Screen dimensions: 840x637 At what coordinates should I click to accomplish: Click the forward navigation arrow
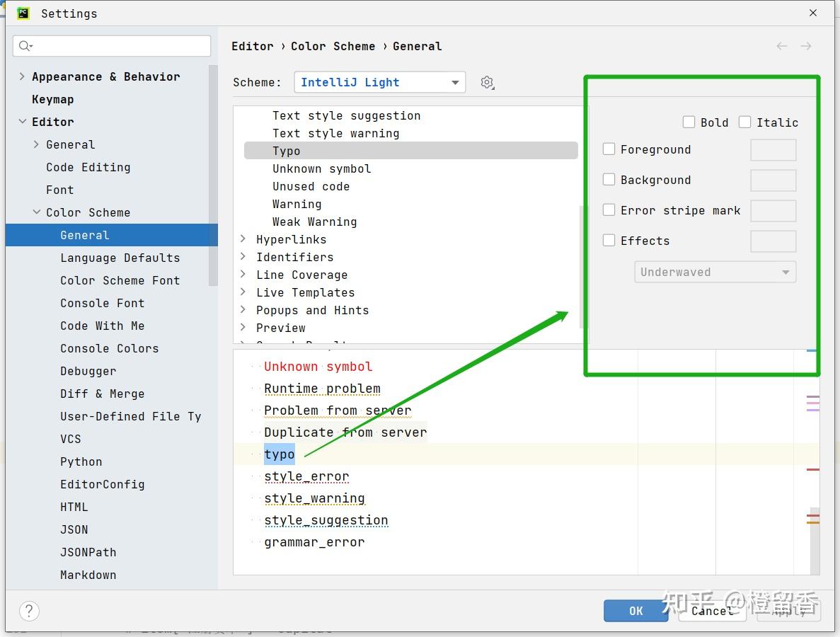(805, 45)
